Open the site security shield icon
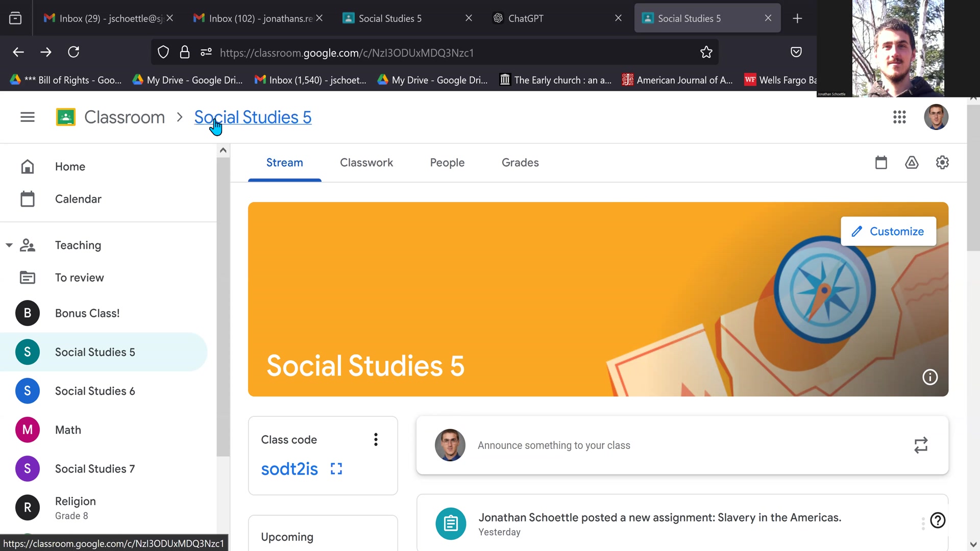Screen dimensions: 980x551 point(163,52)
